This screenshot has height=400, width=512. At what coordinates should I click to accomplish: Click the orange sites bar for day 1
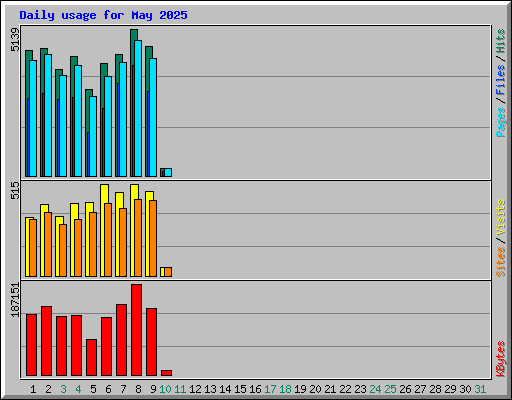coord(33,248)
